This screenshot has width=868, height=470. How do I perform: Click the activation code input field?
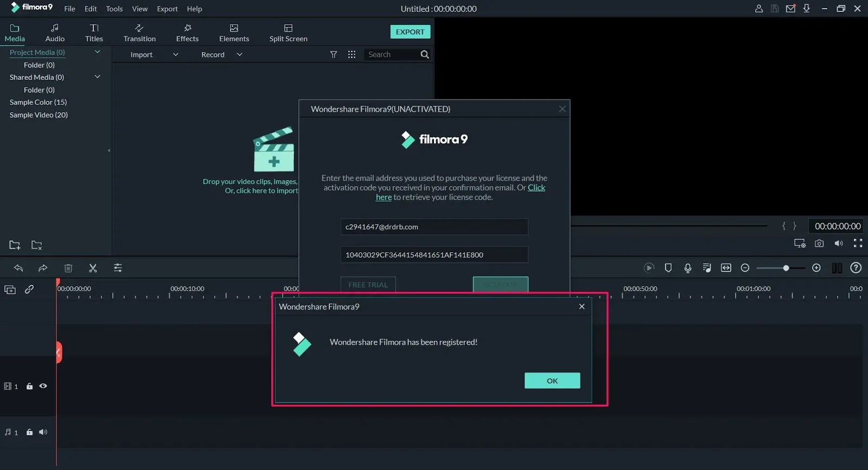434,255
